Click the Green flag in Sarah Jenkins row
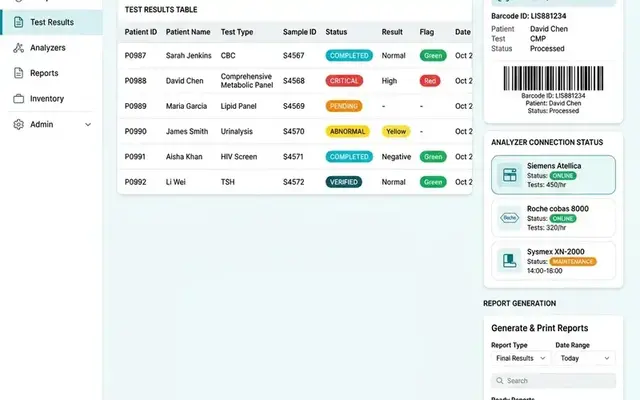This screenshot has width=640, height=400. (x=433, y=56)
